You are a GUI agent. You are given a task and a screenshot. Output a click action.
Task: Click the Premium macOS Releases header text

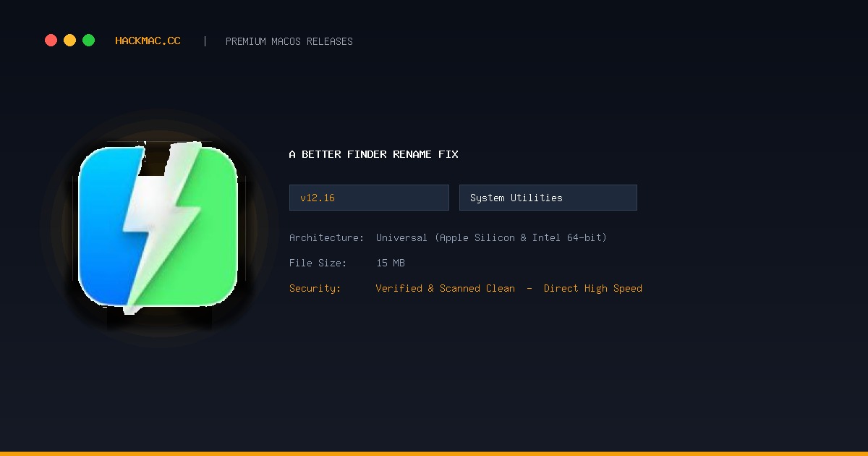289,41
